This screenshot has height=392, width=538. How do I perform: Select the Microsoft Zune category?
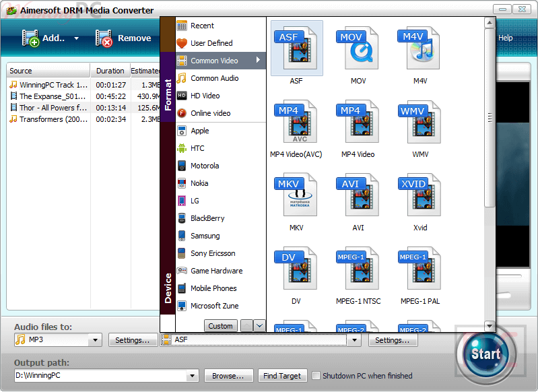coord(221,306)
